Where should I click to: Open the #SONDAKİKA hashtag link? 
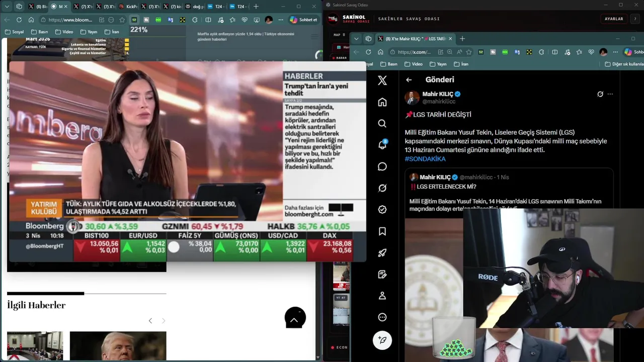click(425, 159)
